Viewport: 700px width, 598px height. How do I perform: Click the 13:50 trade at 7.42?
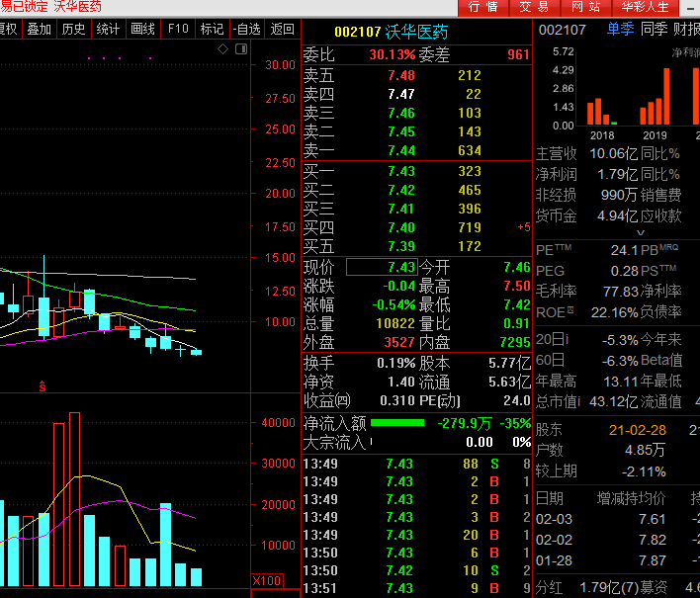pos(417,570)
